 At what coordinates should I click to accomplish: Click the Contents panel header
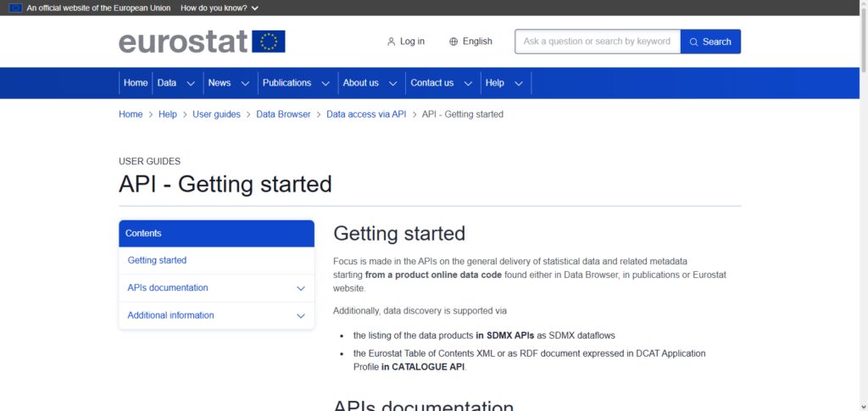[216, 233]
